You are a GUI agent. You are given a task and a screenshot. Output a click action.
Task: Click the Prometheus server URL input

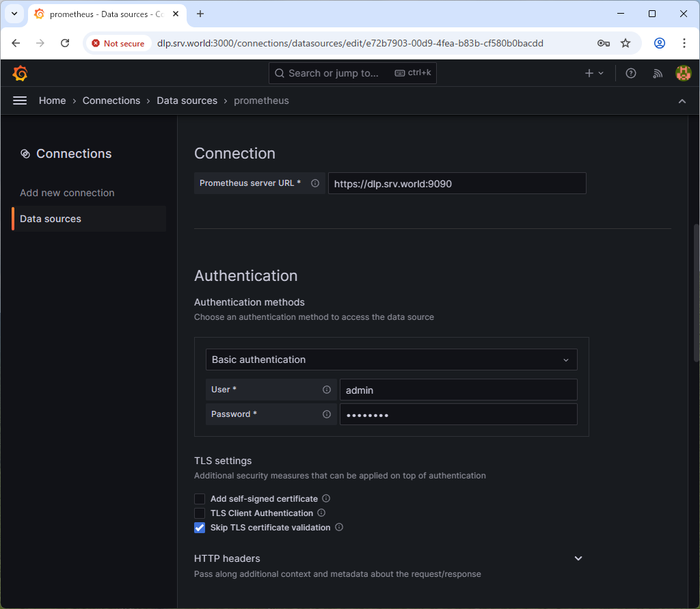pyautogui.click(x=457, y=183)
